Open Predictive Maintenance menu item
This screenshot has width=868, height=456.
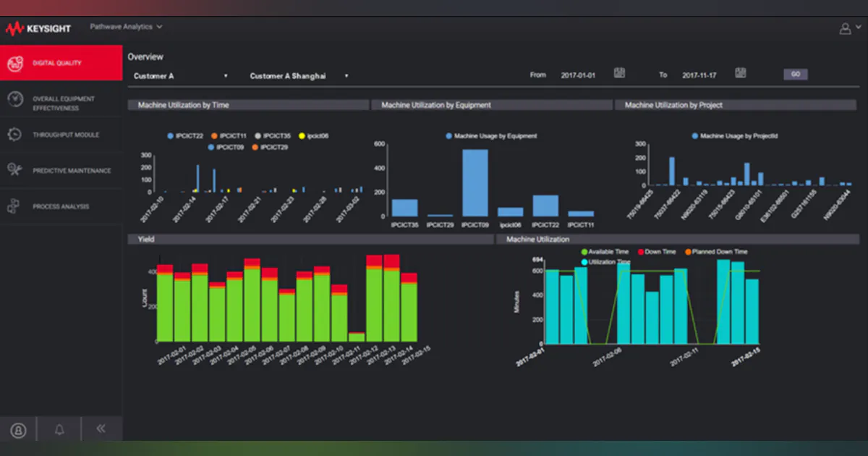click(61, 171)
